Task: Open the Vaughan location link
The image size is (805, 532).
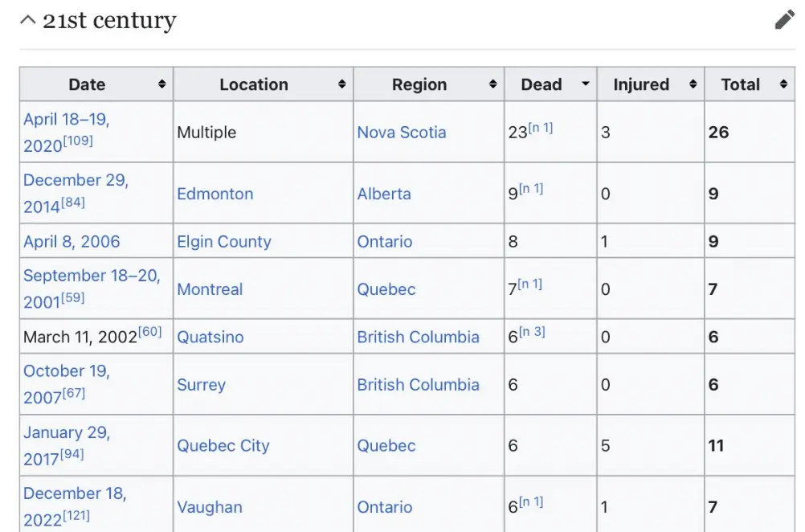Action: click(x=209, y=507)
